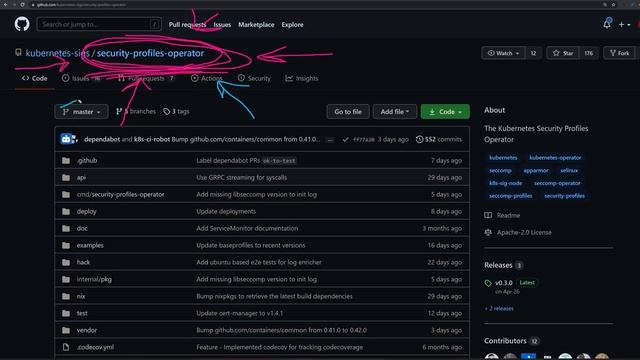The width and height of the screenshot is (640, 360).
Task: Show the + 2 releases link
Action: tap(499, 308)
